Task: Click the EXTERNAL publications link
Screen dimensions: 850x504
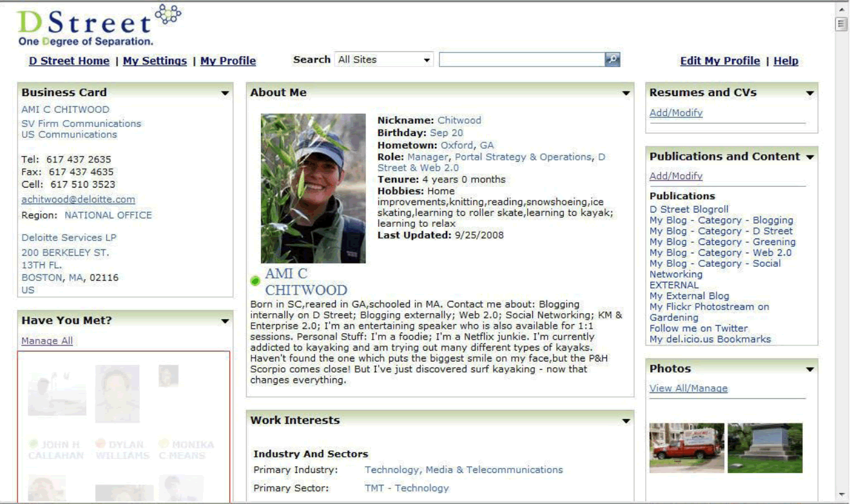Action: click(674, 285)
